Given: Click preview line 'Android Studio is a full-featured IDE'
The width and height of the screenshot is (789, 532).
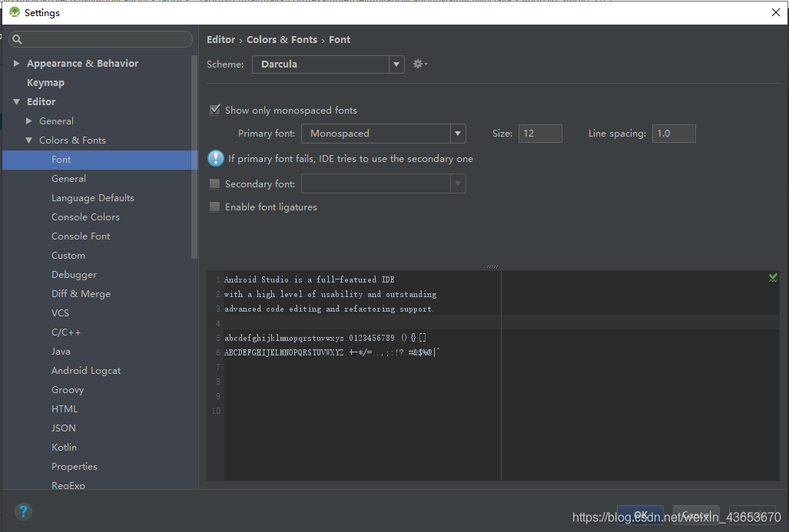Looking at the screenshot, I should click(x=309, y=279).
